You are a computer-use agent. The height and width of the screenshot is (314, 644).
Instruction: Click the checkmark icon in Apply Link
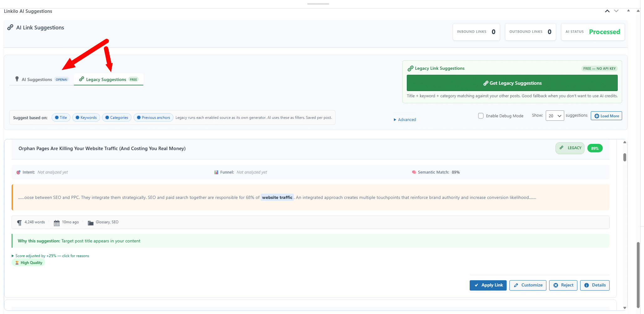(476, 285)
